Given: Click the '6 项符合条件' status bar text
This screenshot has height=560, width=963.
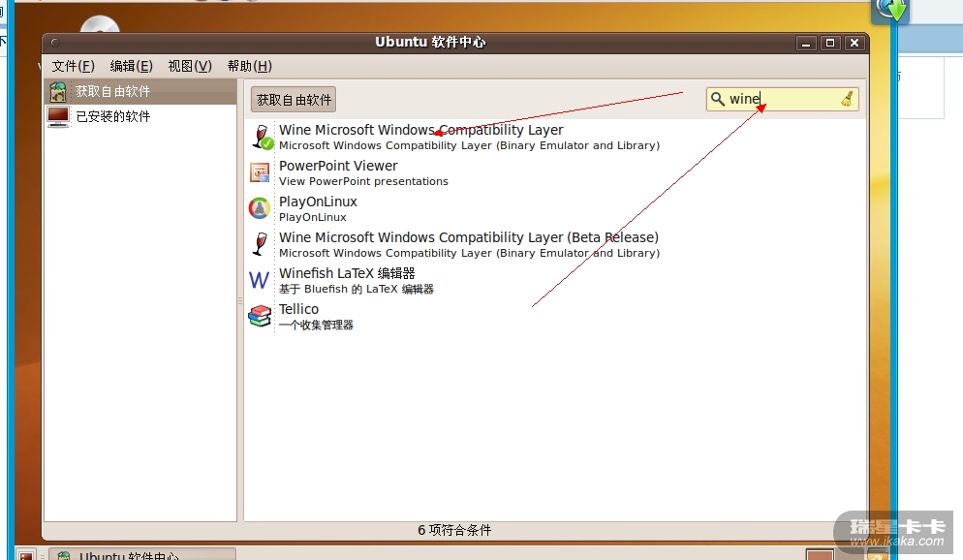Looking at the screenshot, I should (454, 530).
